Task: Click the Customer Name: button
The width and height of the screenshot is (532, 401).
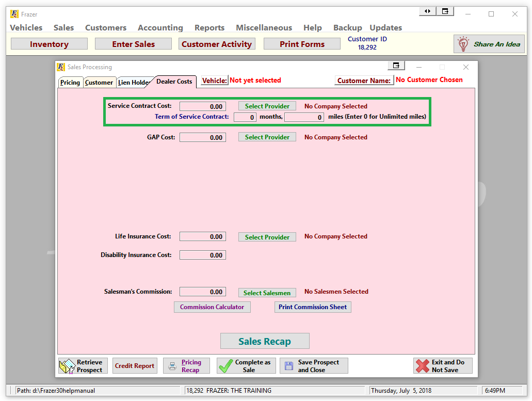Action: pyautogui.click(x=364, y=81)
